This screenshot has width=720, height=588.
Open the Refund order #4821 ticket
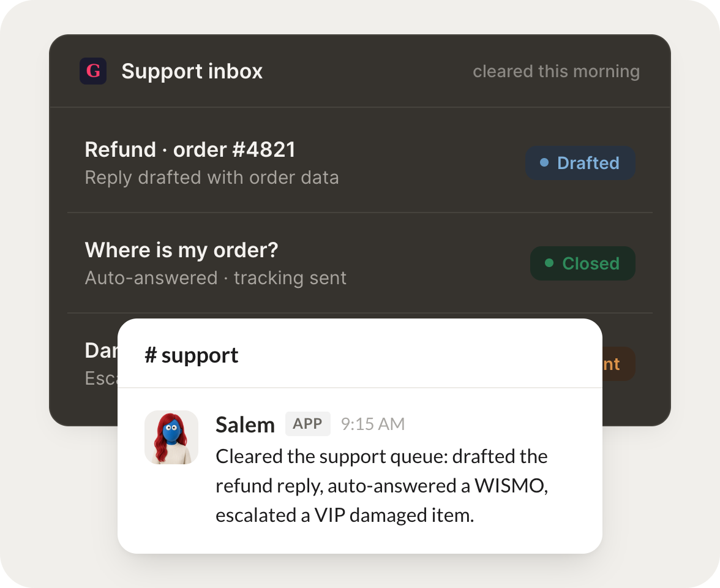360,163
